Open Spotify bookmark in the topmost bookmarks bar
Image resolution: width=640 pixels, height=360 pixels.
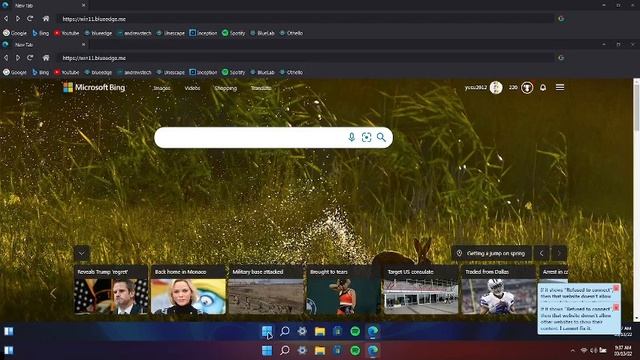tap(233, 33)
